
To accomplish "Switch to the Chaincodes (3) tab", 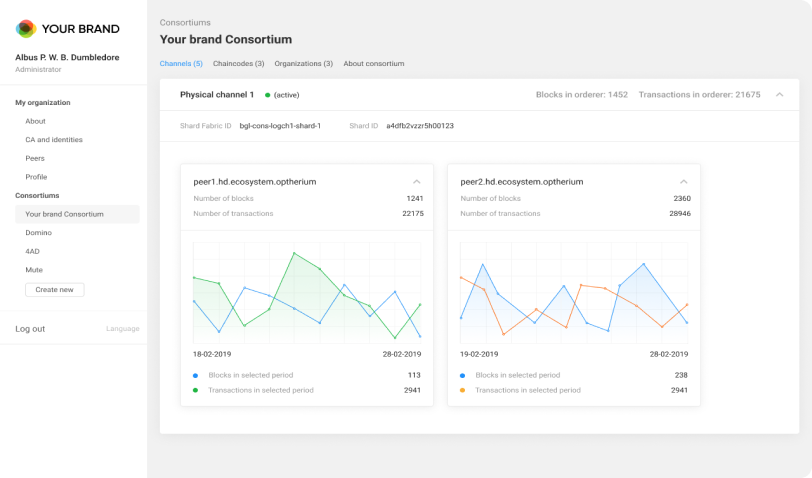I will [238, 63].
